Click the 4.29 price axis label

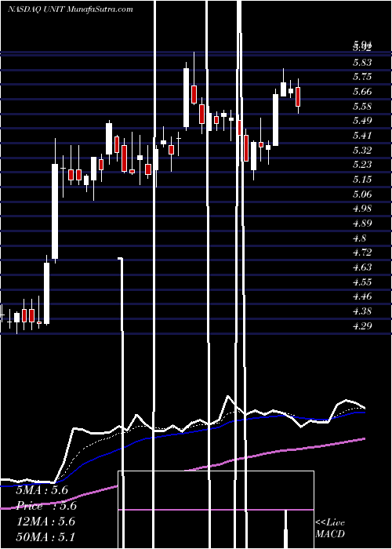coord(362,326)
